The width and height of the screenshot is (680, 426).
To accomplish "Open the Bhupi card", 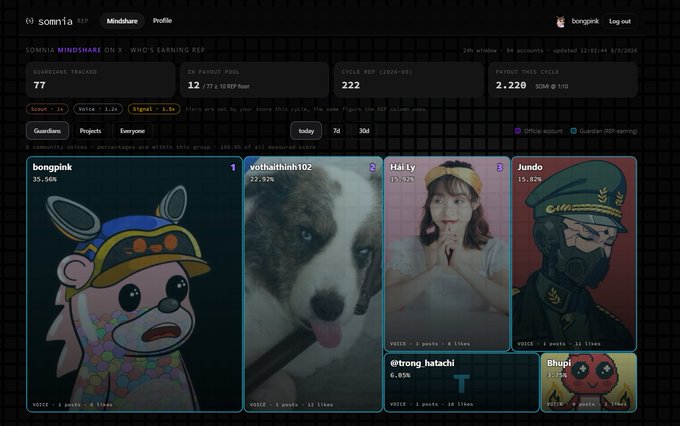I will click(589, 382).
